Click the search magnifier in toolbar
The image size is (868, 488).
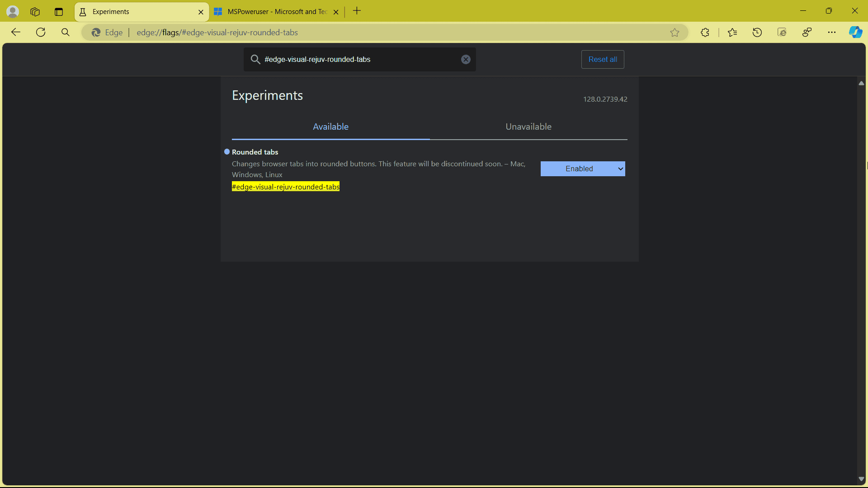tap(66, 32)
